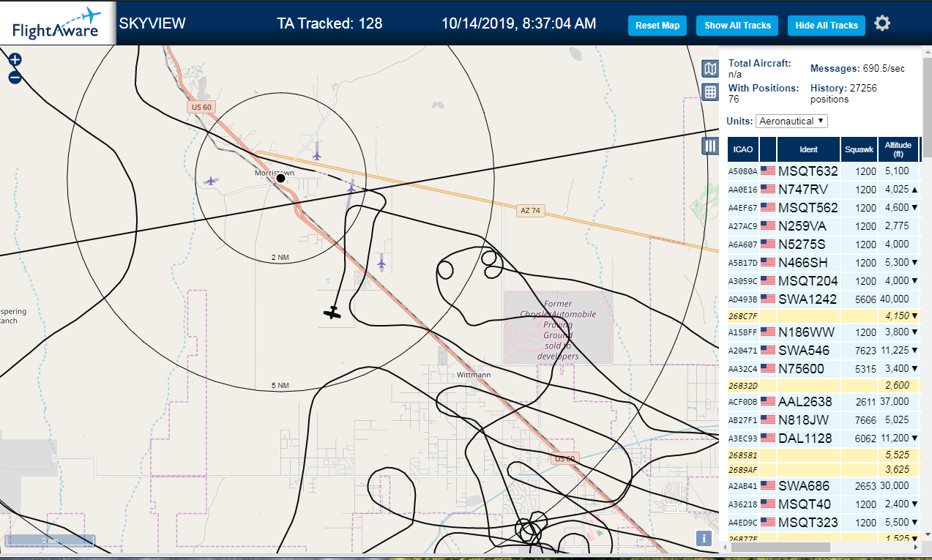Select the N747RV aircraft row
The image size is (932, 560).
coord(824,190)
